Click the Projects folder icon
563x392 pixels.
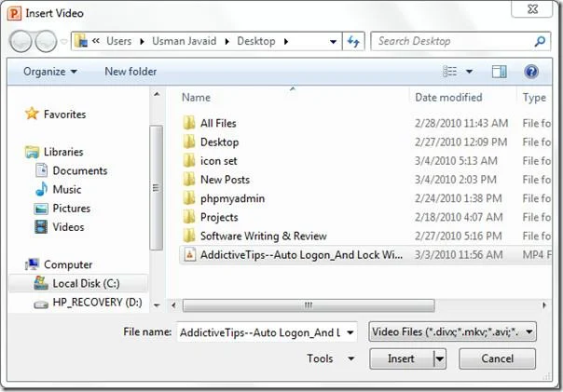click(189, 217)
